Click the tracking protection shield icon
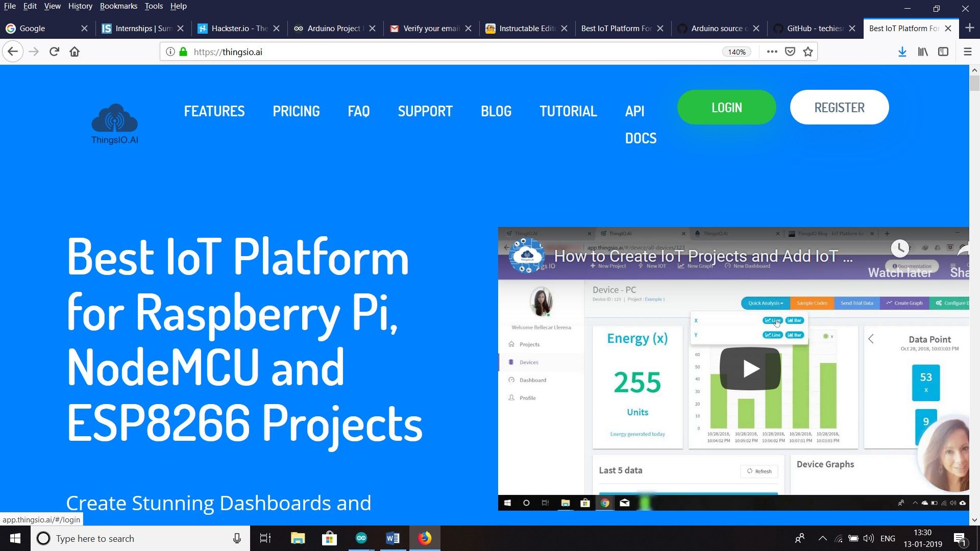Viewport: 980px width, 551px height. pos(789,51)
